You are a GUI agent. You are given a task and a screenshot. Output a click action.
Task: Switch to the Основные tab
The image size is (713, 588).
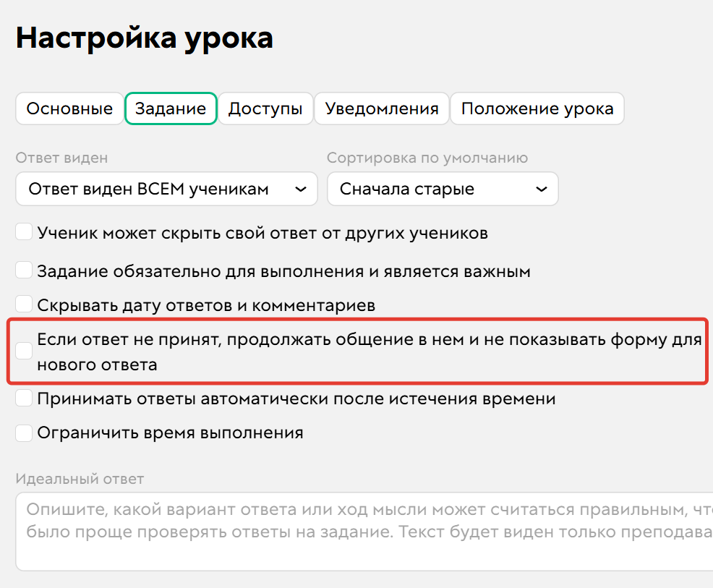pyautogui.click(x=69, y=108)
